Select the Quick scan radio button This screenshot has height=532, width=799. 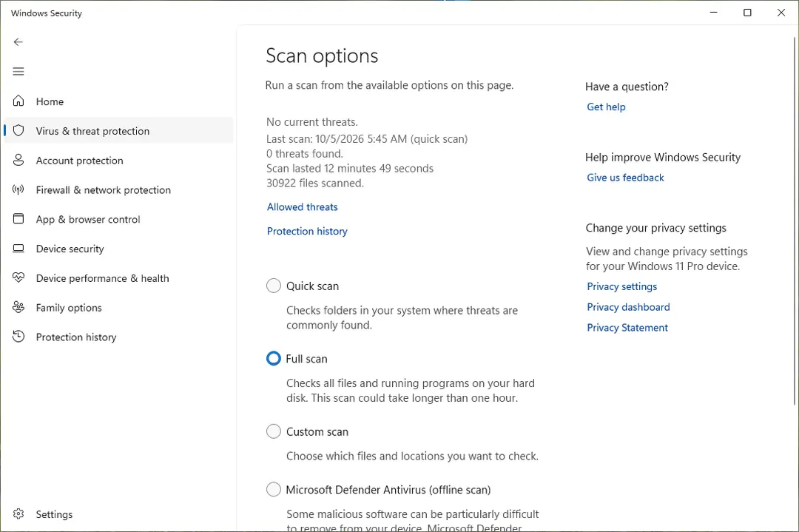tap(274, 286)
